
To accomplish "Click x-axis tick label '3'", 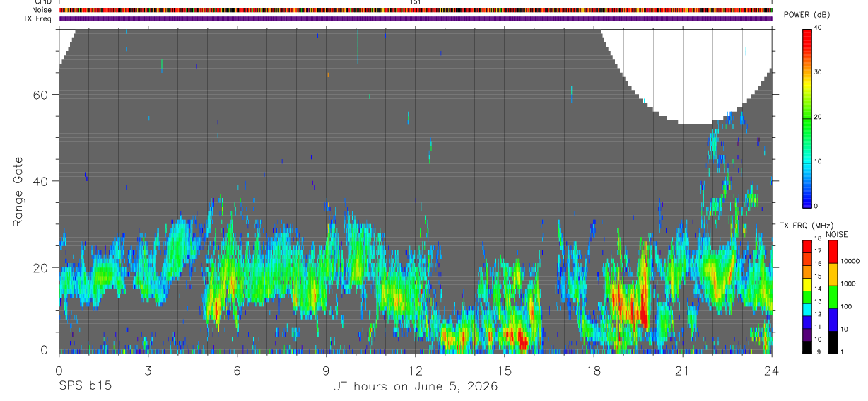I will pyautogui.click(x=148, y=371).
